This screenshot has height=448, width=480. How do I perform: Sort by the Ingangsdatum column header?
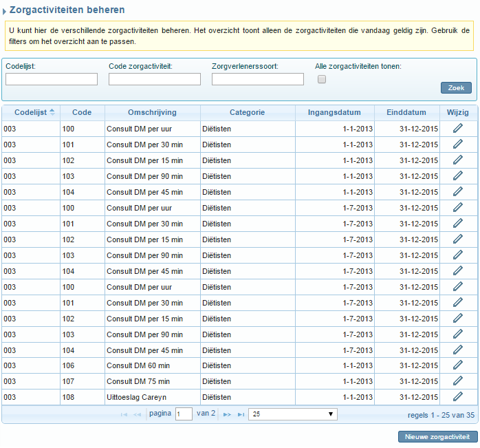pos(334,112)
